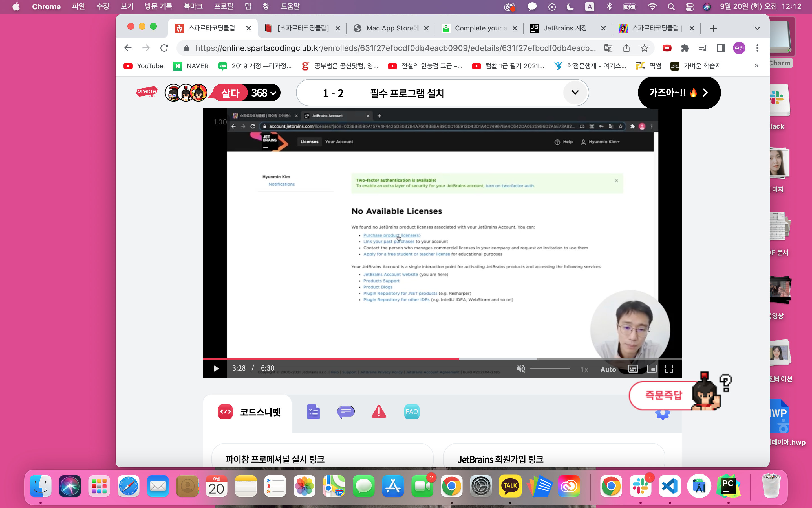Click the video progress bar
Image resolution: width=812 pixels, height=508 pixels.
pos(442,359)
